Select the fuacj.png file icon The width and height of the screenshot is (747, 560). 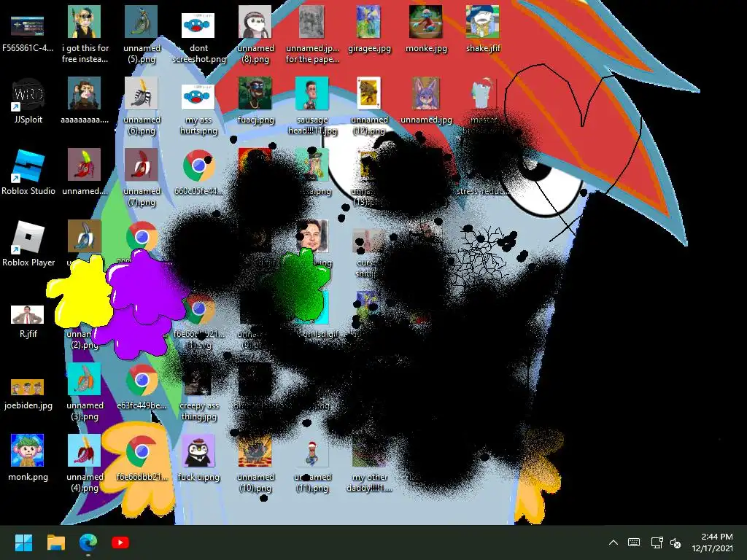(x=255, y=101)
